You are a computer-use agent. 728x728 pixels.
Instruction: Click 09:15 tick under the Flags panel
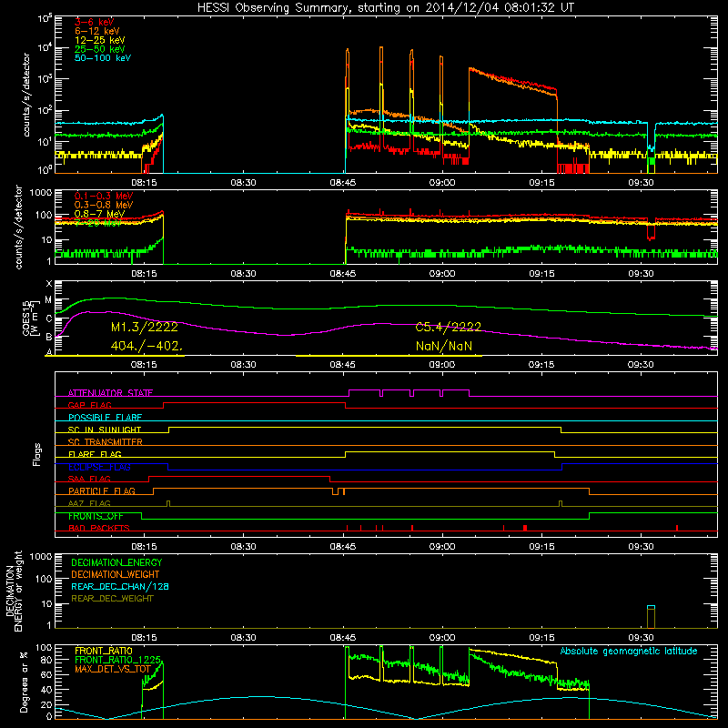(x=541, y=547)
